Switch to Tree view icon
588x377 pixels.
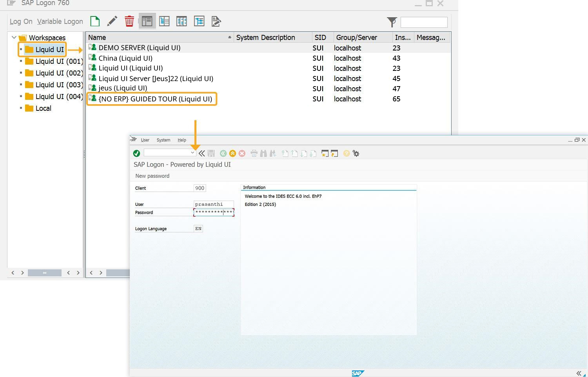pyautogui.click(x=199, y=21)
